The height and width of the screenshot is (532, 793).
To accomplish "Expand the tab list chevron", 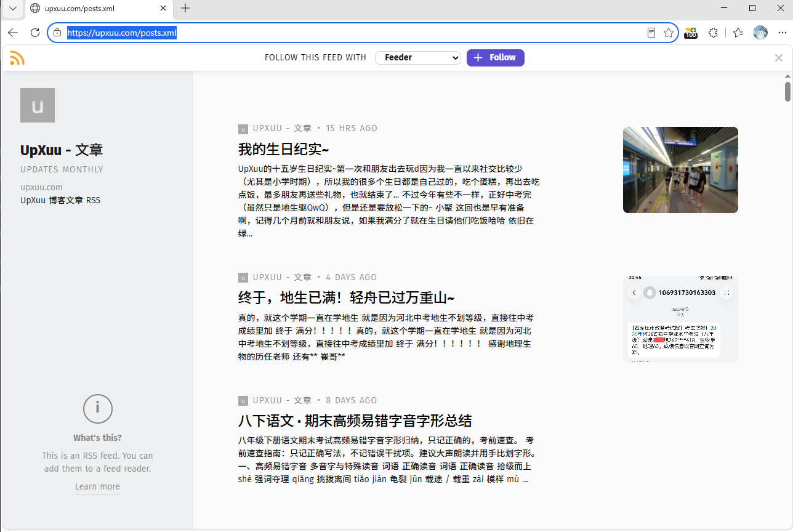I will point(12,8).
